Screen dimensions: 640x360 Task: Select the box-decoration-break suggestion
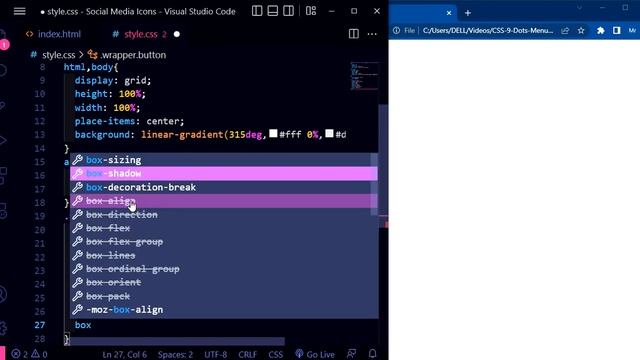coord(224,187)
